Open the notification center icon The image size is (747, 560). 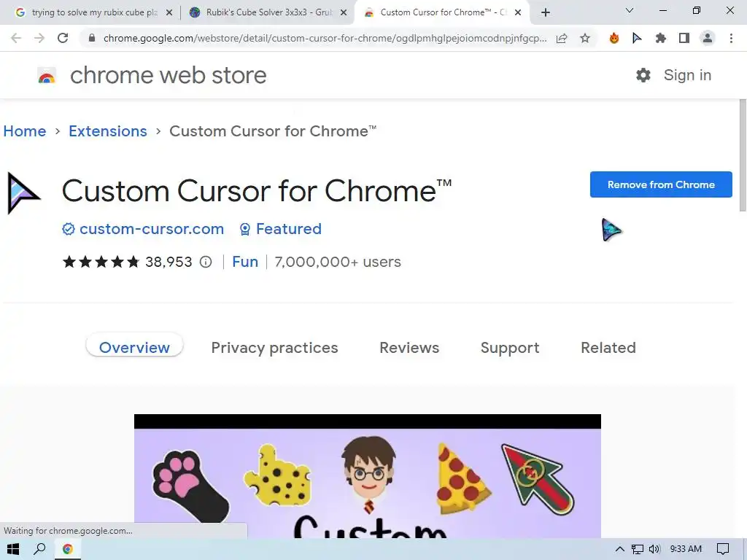[x=723, y=549]
